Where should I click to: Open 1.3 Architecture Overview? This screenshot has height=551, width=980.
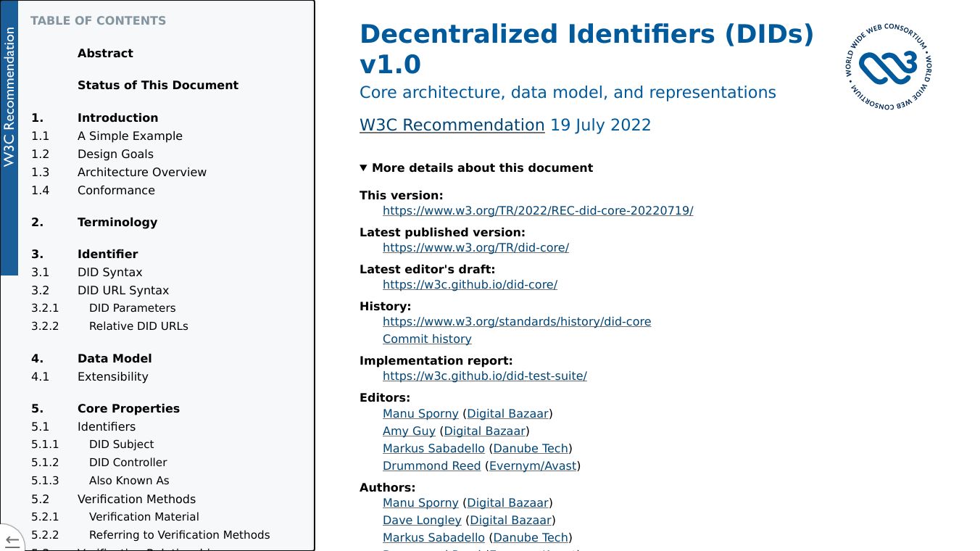pos(119,172)
